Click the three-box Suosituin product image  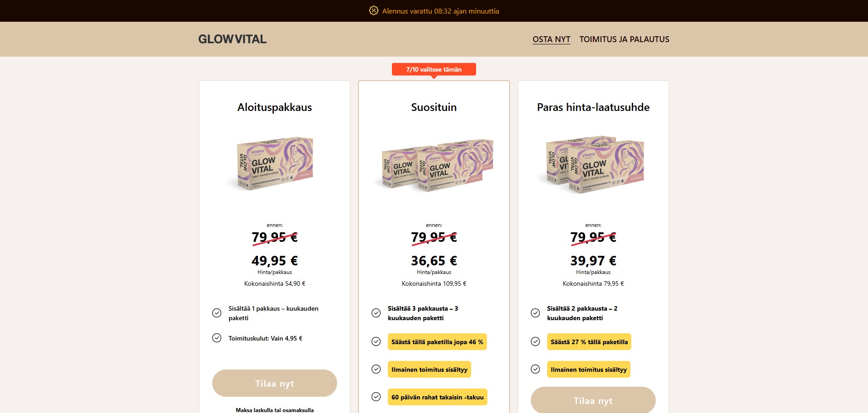point(434,165)
